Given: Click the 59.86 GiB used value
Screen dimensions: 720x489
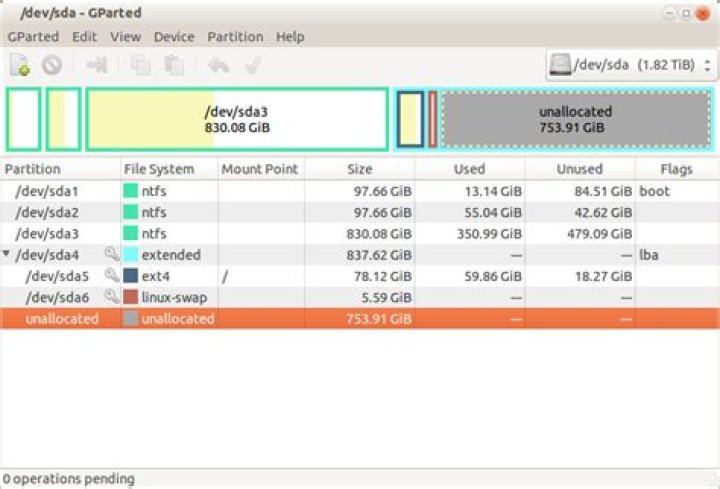Looking at the screenshot, I should [x=493, y=276].
